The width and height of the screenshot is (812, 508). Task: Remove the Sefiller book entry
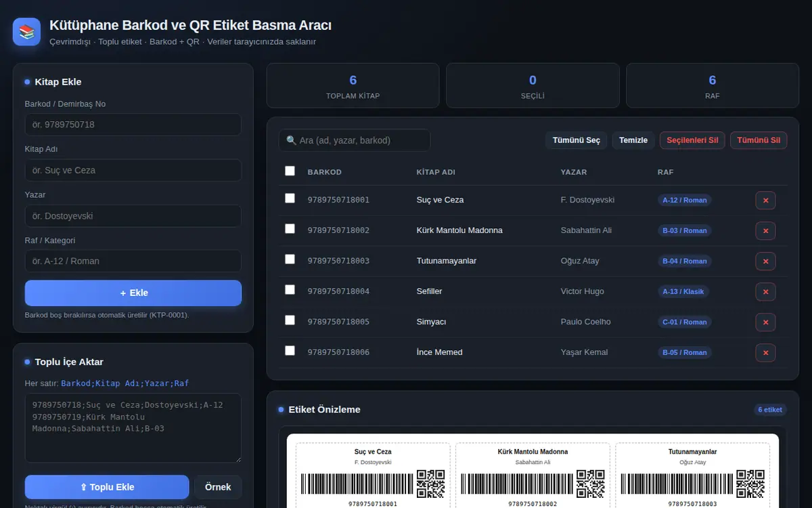coord(765,292)
